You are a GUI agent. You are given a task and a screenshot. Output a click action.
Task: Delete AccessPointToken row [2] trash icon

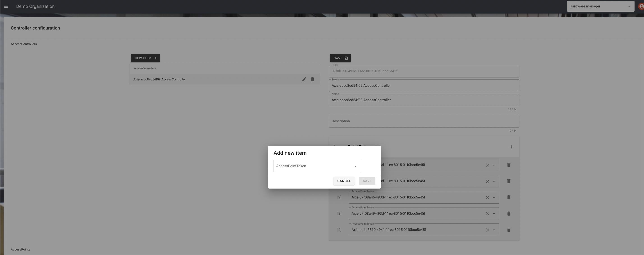(x=509, y=198)
